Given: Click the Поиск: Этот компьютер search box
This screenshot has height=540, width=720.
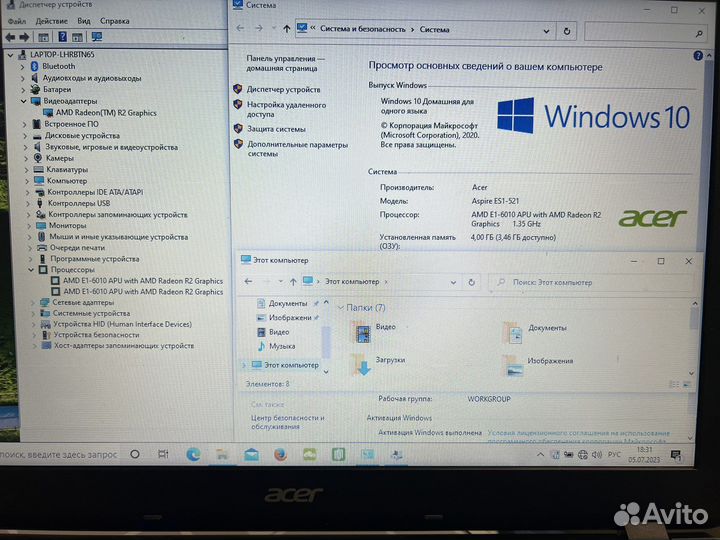Looking at the screenshot, I should click(x=591, y=282).
